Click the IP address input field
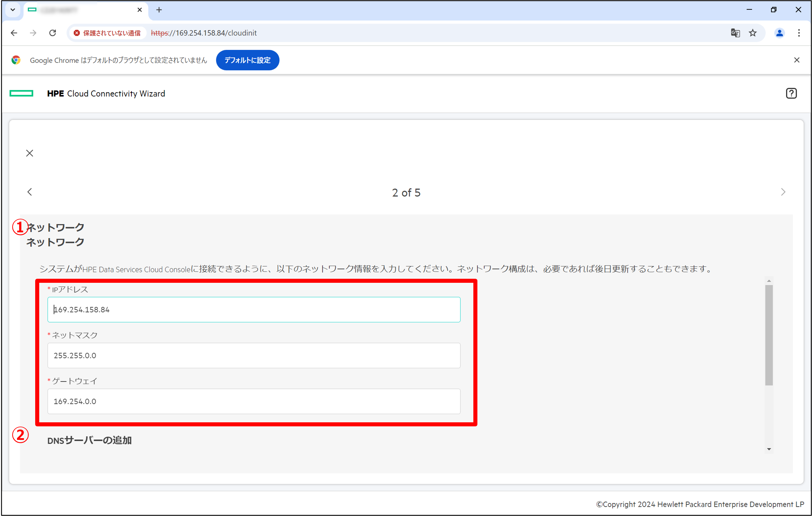The height and width of the screenshot is (516, 812). (254, 309)
